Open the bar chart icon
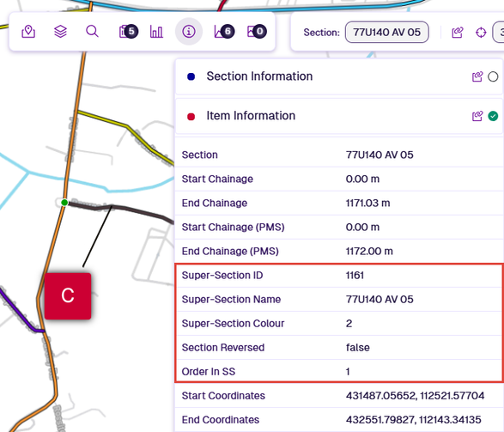Image resolution: width=504 pixels, height=432 pixels. pos(156,32)
